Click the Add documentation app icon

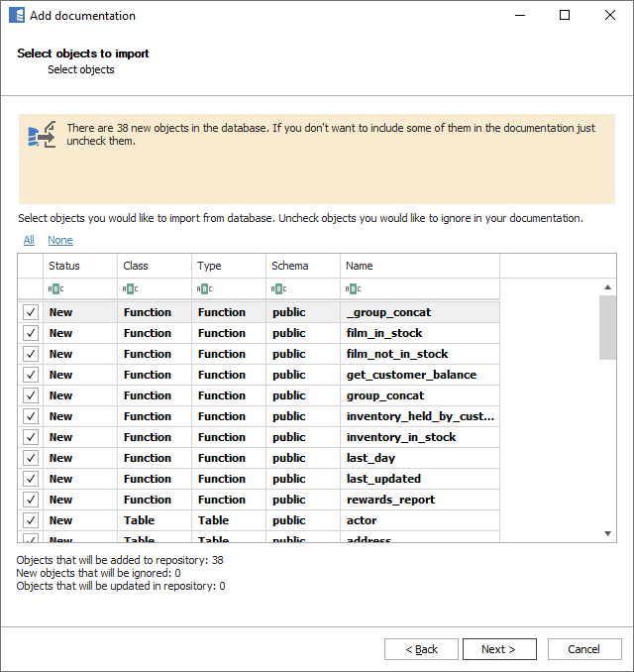(16, 16)
